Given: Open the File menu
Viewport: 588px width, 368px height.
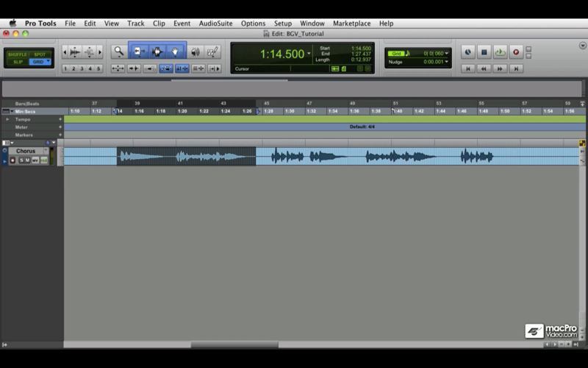Looking at the screenshot, I should coord(70,24).
